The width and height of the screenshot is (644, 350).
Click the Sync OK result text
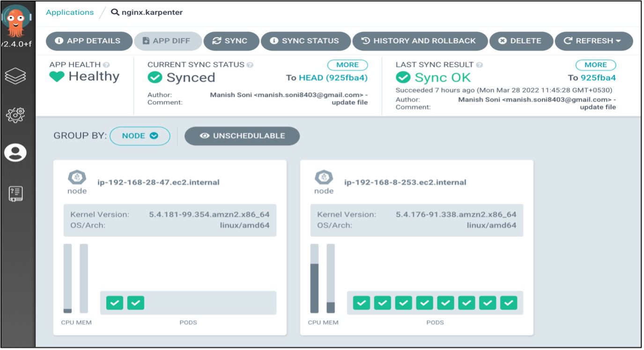443,78
